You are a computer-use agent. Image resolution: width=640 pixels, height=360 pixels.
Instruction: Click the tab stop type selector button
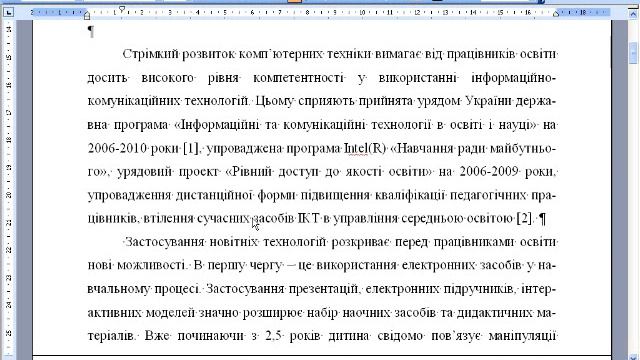pos(8,13)
